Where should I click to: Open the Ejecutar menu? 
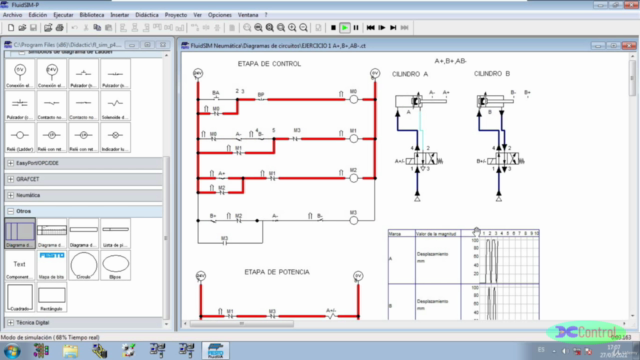63,15
